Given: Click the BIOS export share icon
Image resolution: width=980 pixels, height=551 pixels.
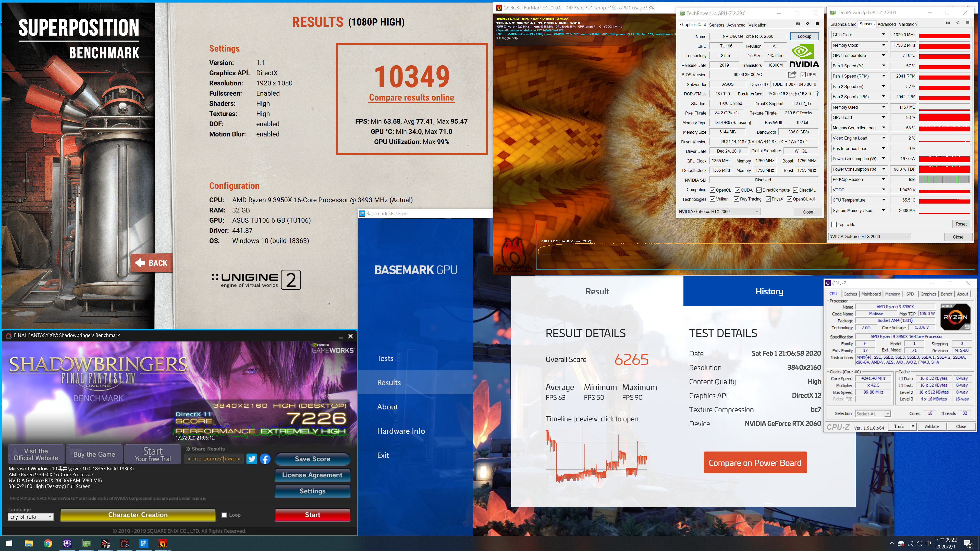Looking at the screenshot, I should (x=792, y=74).
